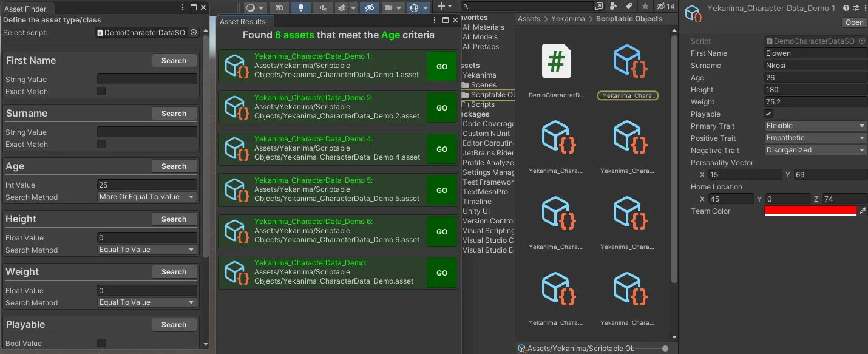Select the Asset Finder tab
Screen dimensions: 868x354
coord(26,9)
